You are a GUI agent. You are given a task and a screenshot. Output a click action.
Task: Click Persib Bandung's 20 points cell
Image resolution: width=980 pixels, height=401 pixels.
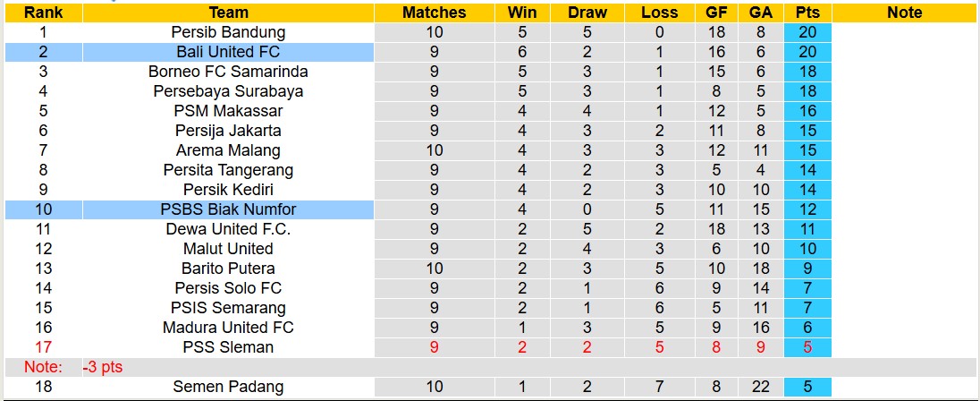click(807, 32)
